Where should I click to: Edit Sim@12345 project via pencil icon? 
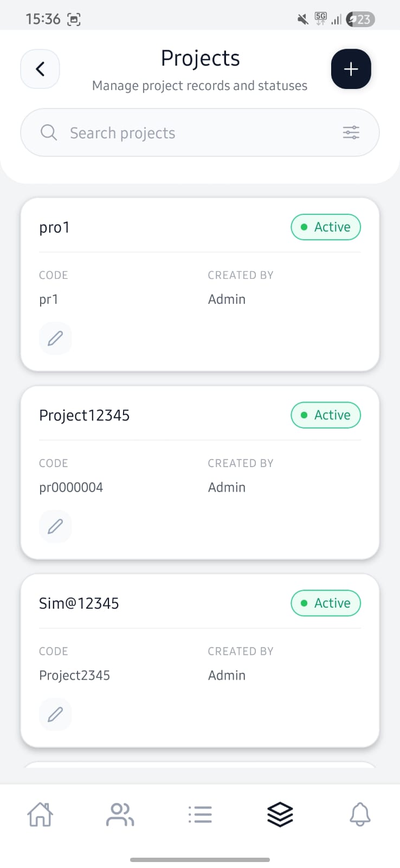pyautogui.click(x=55, y=714)
